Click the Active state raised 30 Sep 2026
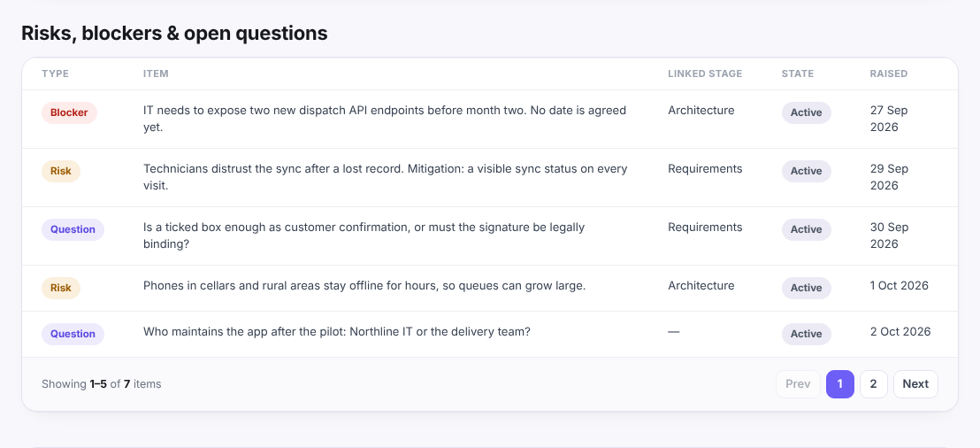The width and height of the screenshot is (980, 448). pyautogui.click(x=807, y=229)
